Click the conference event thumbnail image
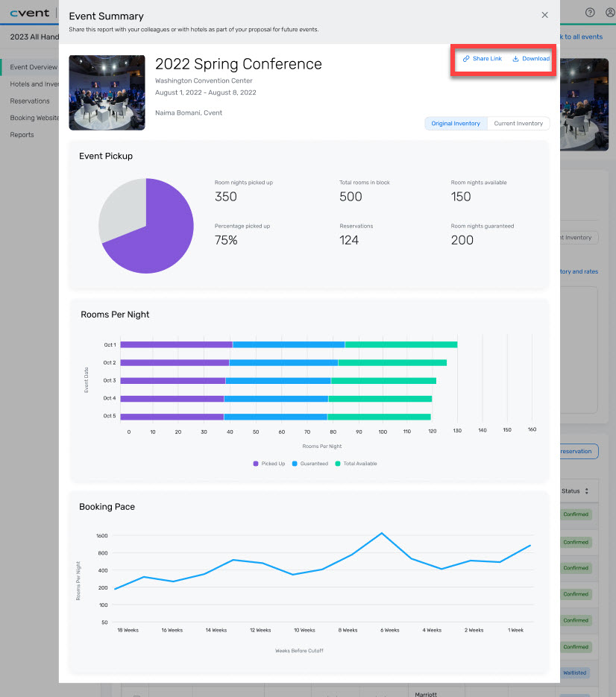The height and width of the screenshot is (697, 616). pyautogui.click(x=107, y=92)
